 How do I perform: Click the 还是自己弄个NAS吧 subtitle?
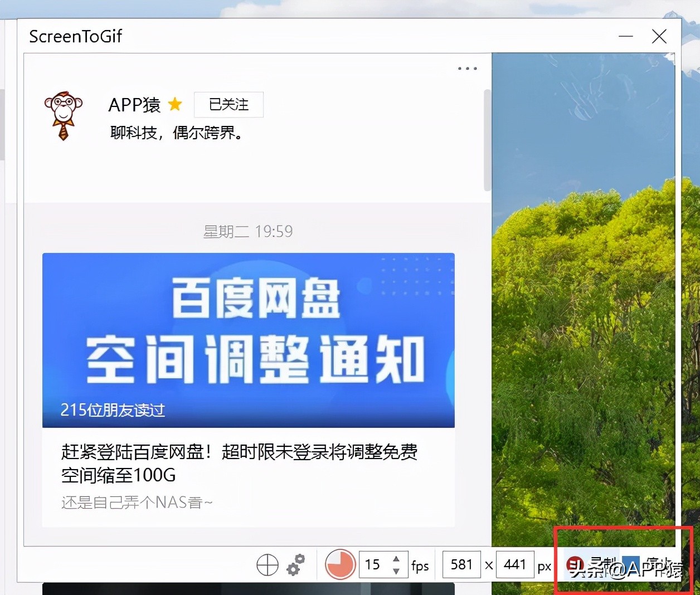click(x=135, y=502)
